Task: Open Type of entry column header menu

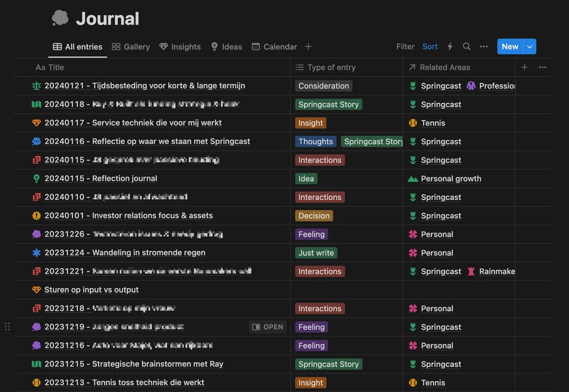Action: pyautogui.click(x=346, y=67)
